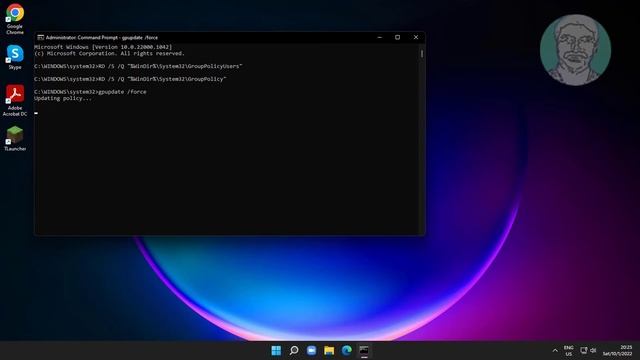Maximize the Command Prompt window
640x360 pixels.
(x=398, y=37)
